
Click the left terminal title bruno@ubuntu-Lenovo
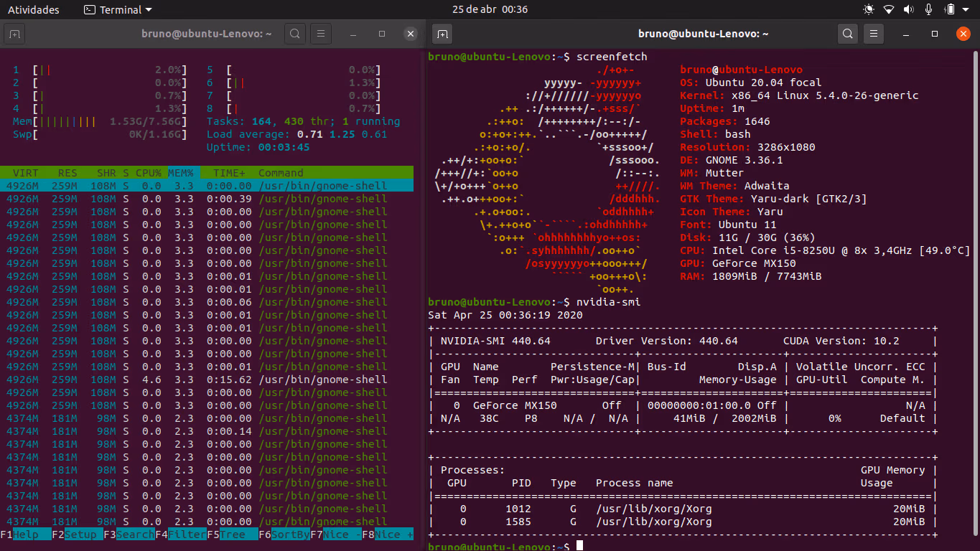[207, 34]
